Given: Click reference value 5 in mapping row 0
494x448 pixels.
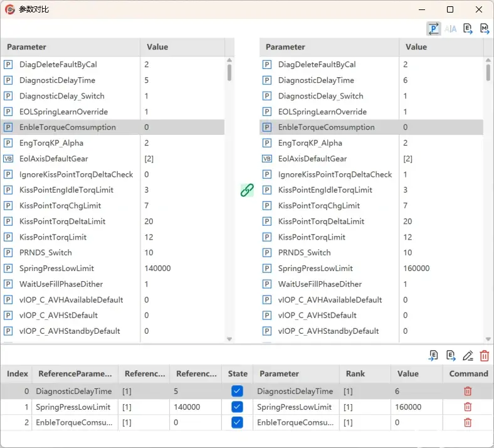Looking at the screenshot, I should (176, 392).
